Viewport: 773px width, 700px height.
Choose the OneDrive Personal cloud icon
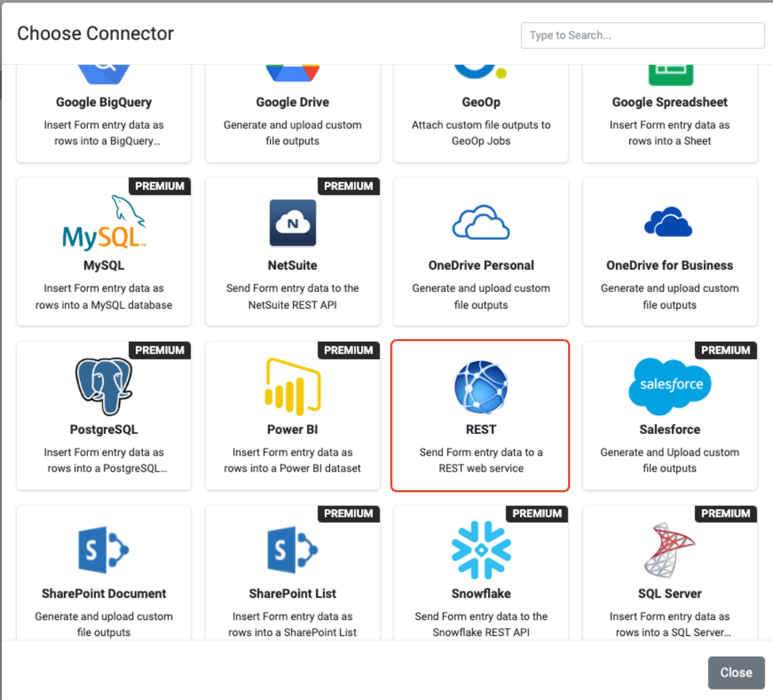coord(481,222)
